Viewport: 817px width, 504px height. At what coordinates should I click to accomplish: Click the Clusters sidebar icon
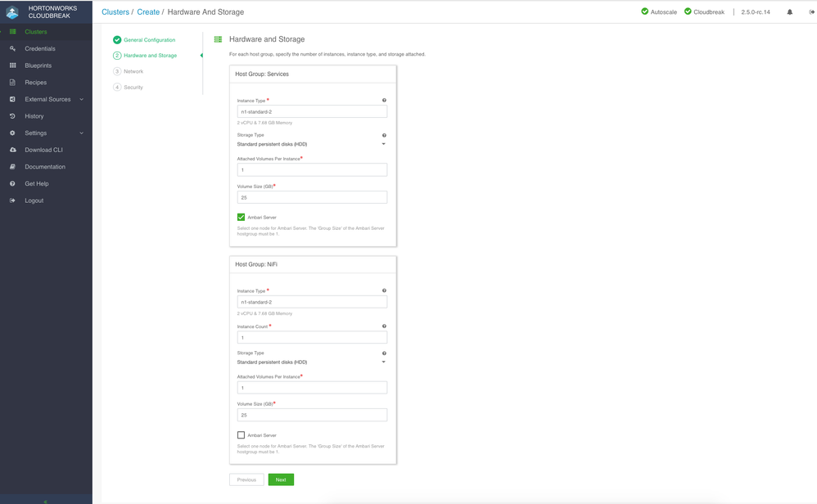click(12, 32)
